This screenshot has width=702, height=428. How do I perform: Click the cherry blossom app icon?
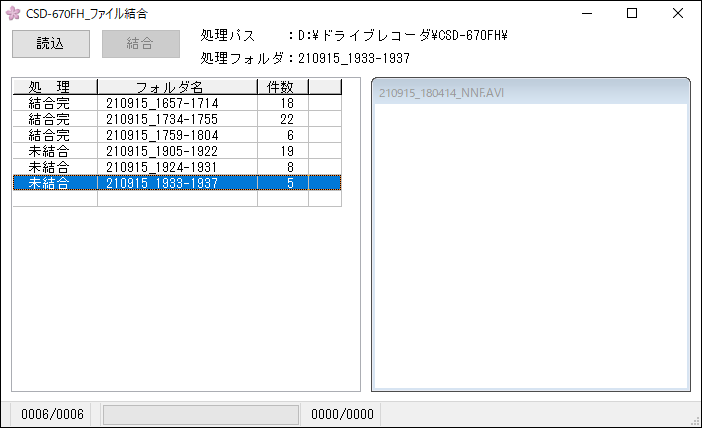[13, 13]
